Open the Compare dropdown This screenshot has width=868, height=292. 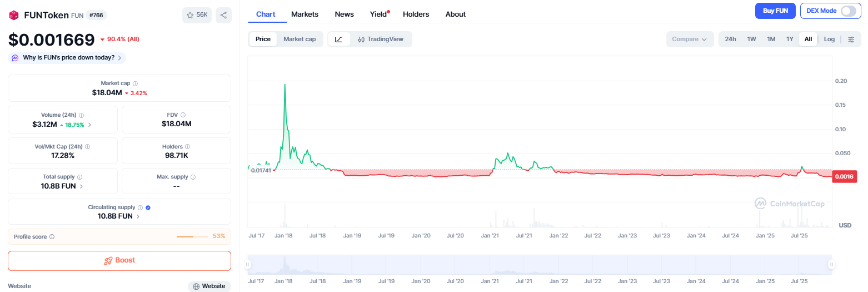pyautogui.click(x=689, y=39)
